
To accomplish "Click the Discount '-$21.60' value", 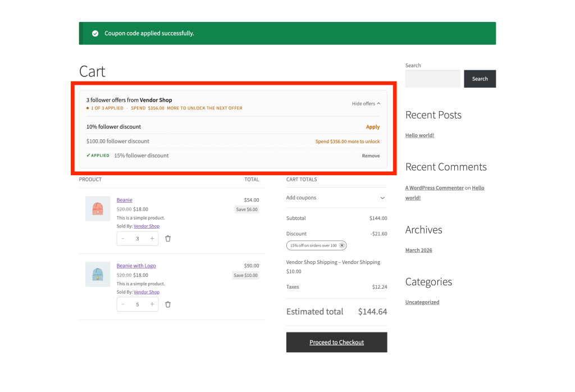I will (378, 234).
